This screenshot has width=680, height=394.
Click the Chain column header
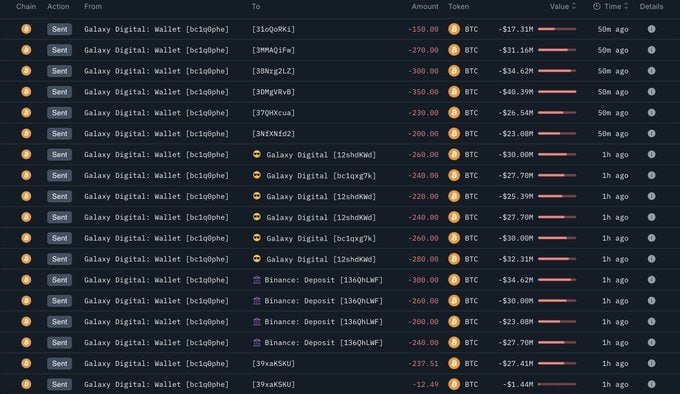click(26, 7)
